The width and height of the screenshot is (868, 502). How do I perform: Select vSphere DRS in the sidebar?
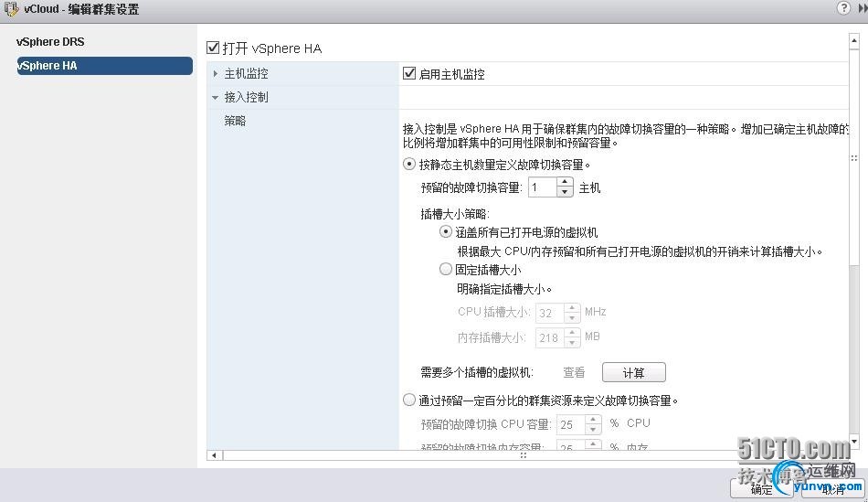[x=50, y=41]
